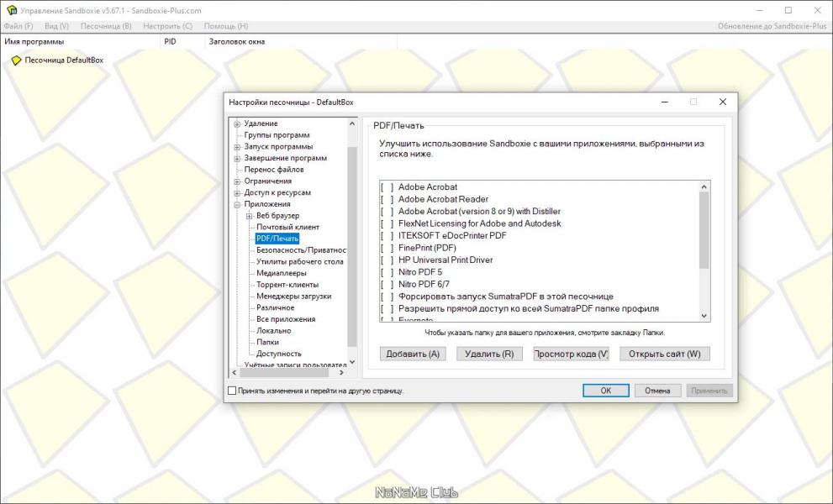Click the Удалить (R) button

[489, 354]
